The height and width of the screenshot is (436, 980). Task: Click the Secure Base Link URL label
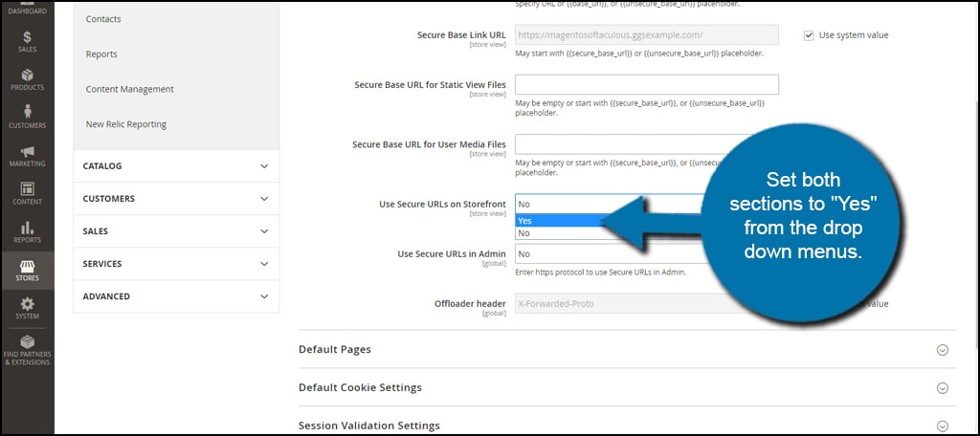click(462, 35)
